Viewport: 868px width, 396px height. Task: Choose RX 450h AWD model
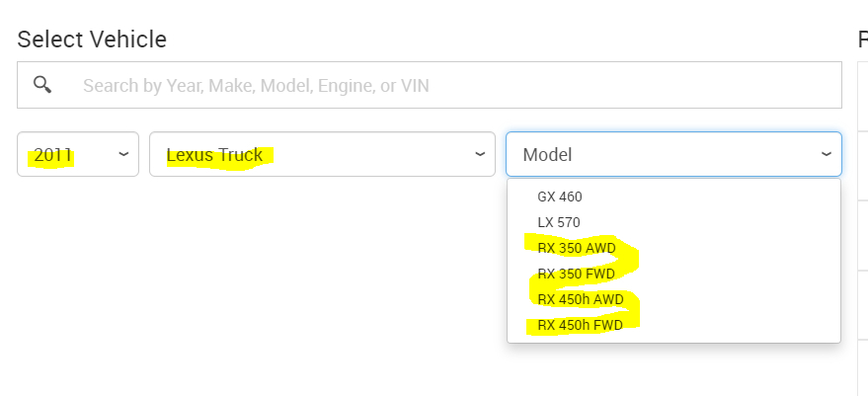coord(581,299)
